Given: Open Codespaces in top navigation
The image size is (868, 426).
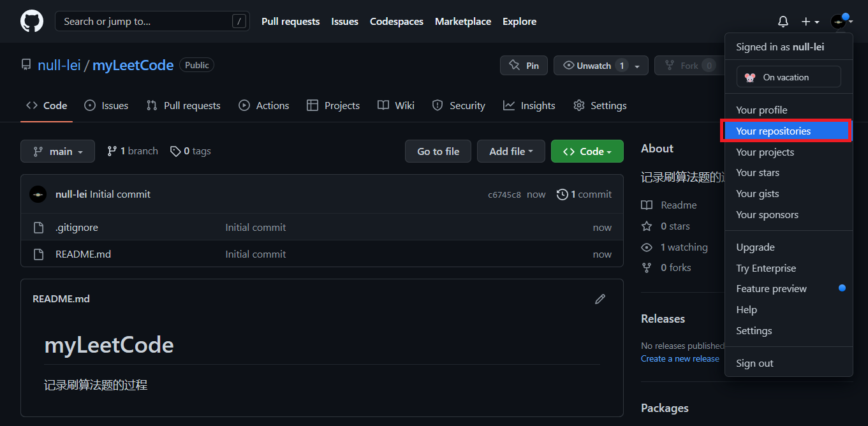Looking at the screenshot, I should pyautogui.click(x=397, y=21).
